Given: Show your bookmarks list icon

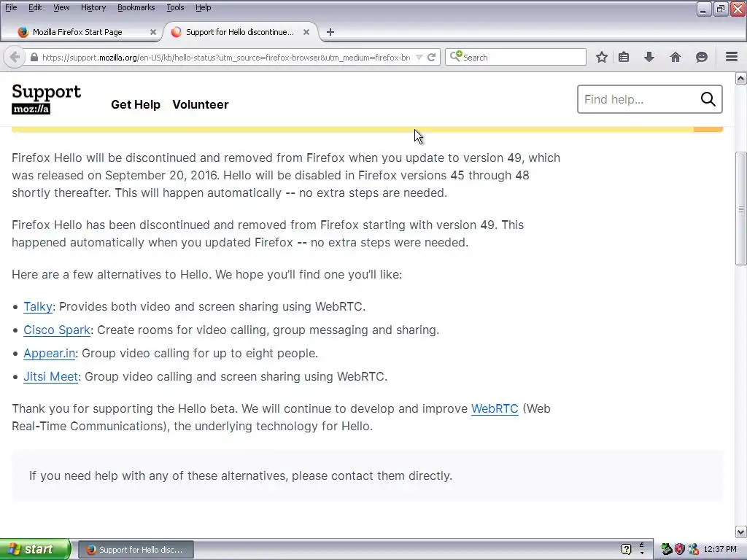Looking at the screenshot, I should (x=624, y=57).
